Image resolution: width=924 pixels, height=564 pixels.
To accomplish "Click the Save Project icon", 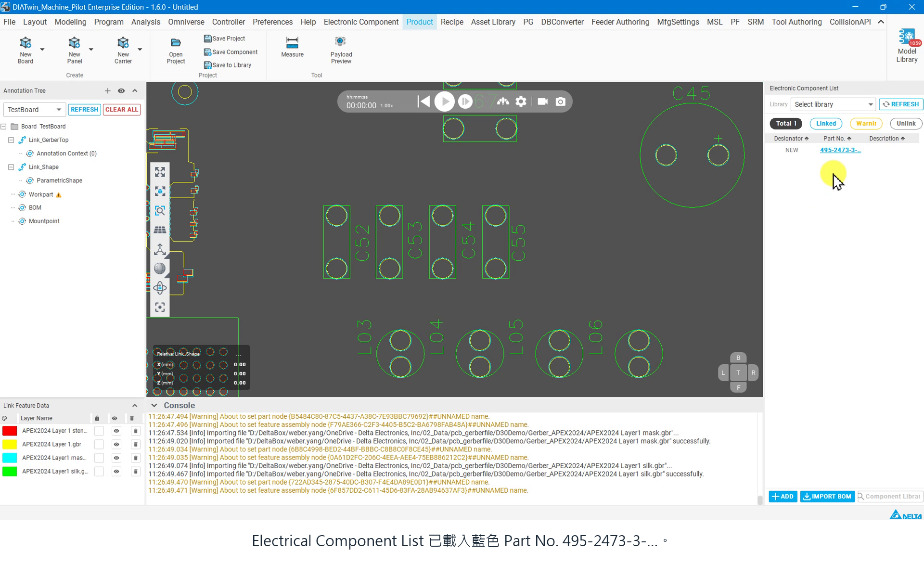I will 207,38.
